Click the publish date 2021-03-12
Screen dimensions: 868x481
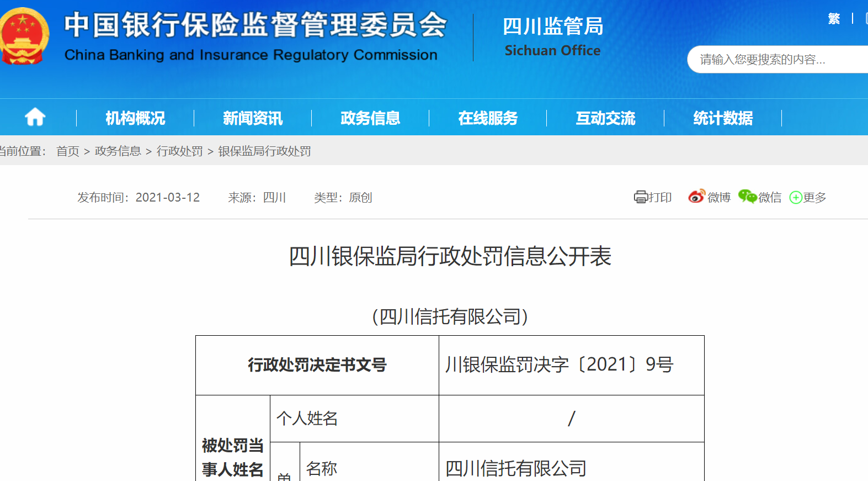(x=168, y=197)
